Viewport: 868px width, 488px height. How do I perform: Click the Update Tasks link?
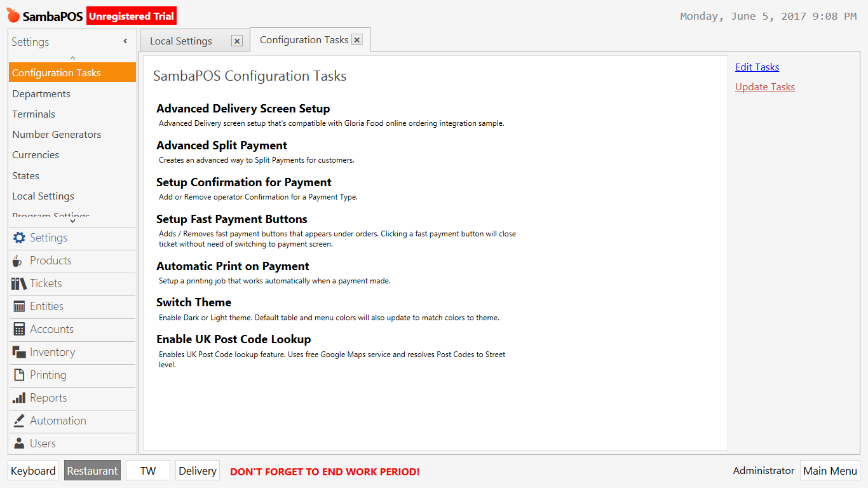pos(765,87)
